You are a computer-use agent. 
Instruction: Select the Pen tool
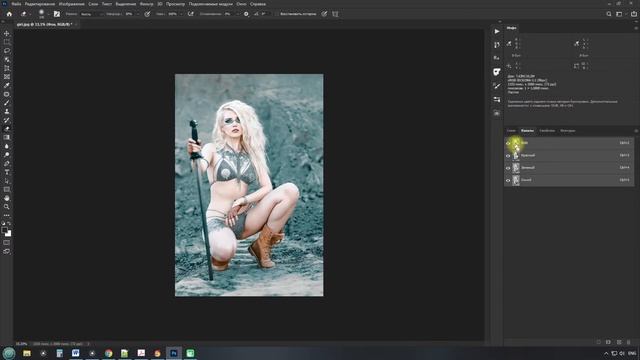point(7,164)
